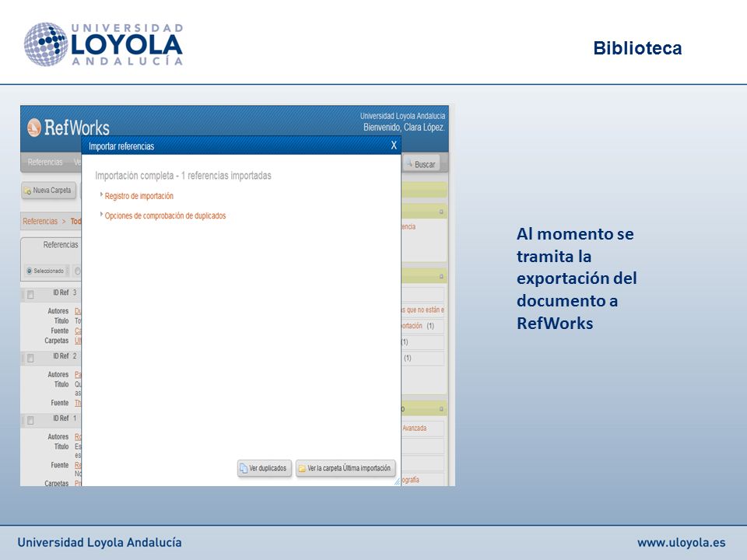Screen dimensions: 747x560
Task: Click the RefWorks logo icon
Action: (x=33, y=127)
